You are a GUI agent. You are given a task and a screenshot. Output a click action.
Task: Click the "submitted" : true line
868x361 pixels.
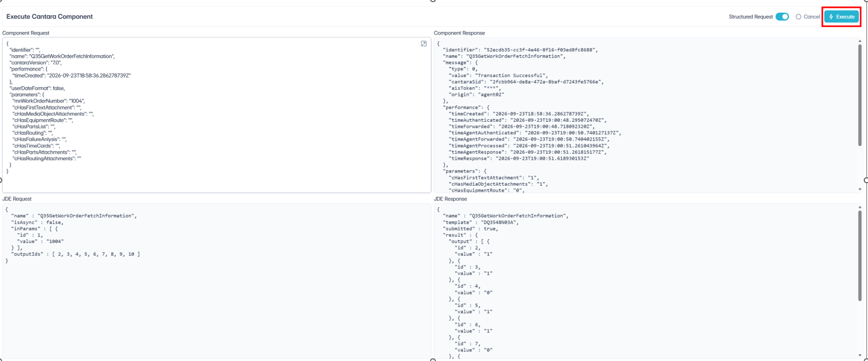(x=470, y=229)
